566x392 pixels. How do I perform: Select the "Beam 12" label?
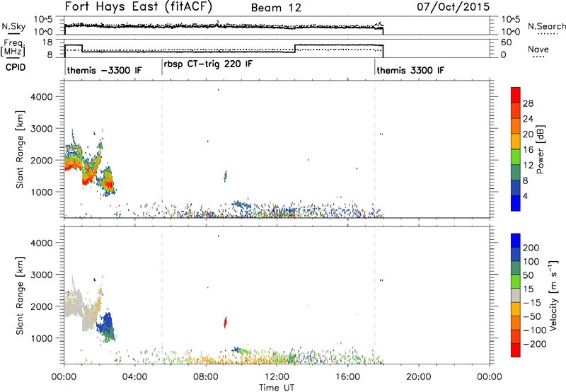276,8
